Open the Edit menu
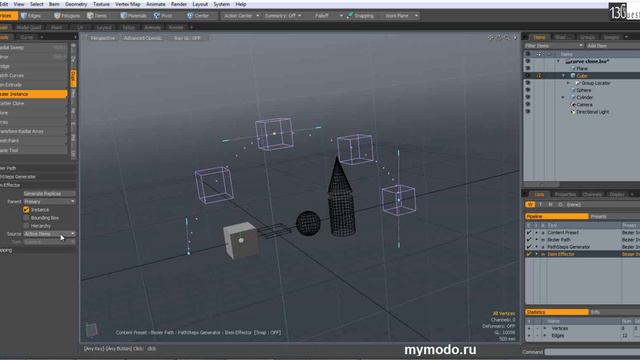Screen dimensions: 640x360 [4, 4]
